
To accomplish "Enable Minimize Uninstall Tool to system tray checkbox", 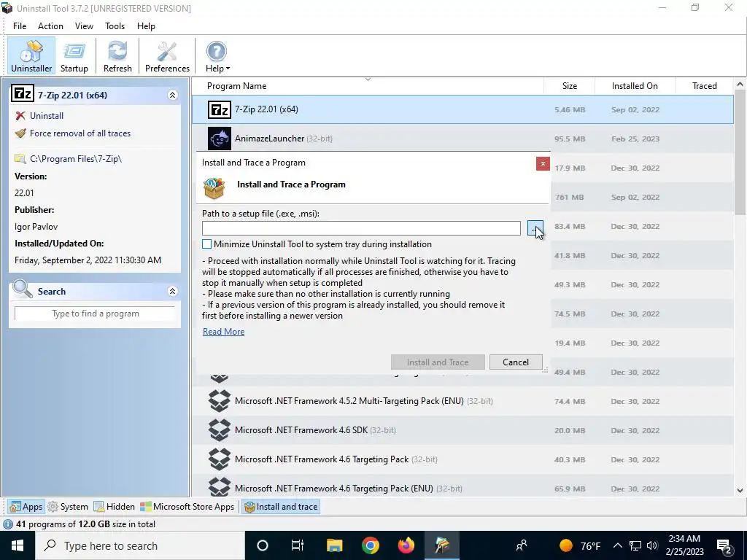I will pyautogui.click(x=206, y=244).
